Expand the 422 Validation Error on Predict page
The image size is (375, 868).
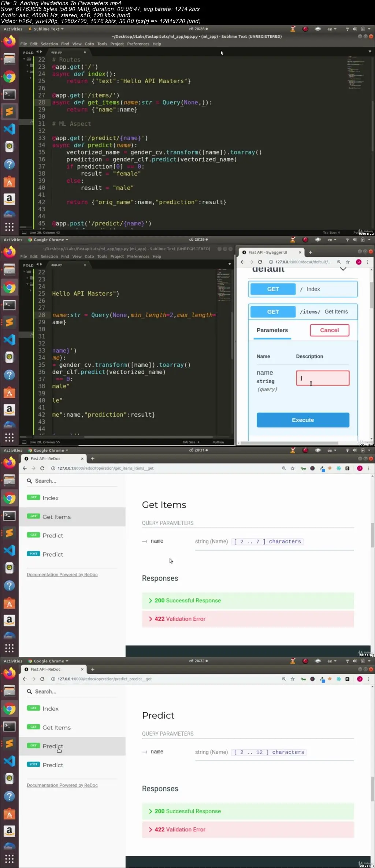(x=248, y=830)
